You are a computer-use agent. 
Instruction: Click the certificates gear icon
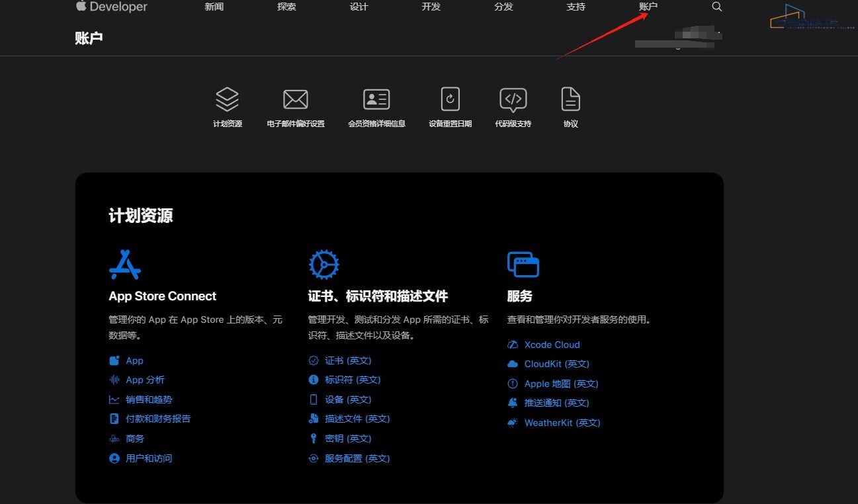[324, 265]
